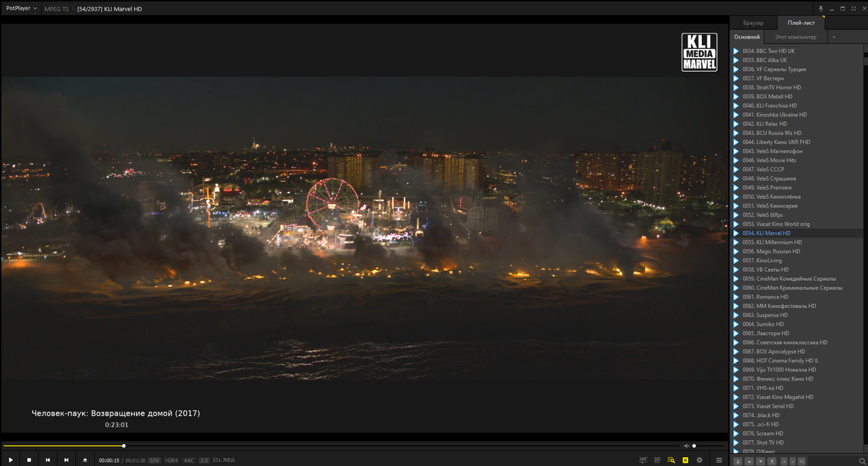The image size is (868, 466).
Task: Click the playlist search magnifier icon
Action: click(x=863, y=461)
